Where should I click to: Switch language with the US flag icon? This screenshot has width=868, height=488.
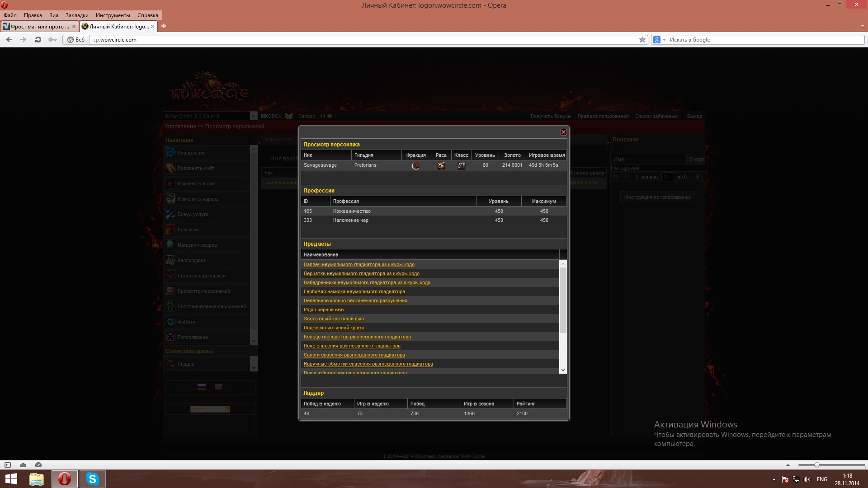point(218,387)
